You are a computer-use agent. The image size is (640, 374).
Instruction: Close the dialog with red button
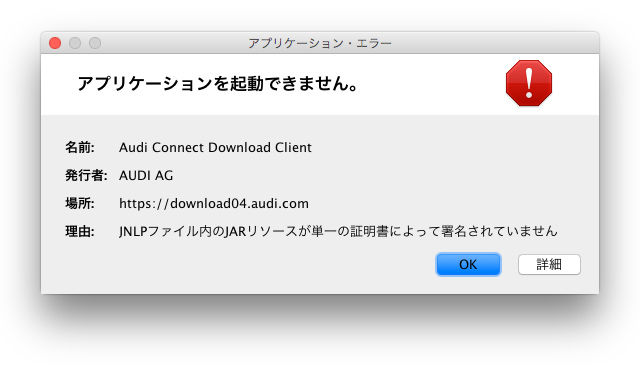pyautogui.click(x=55, y=43)
